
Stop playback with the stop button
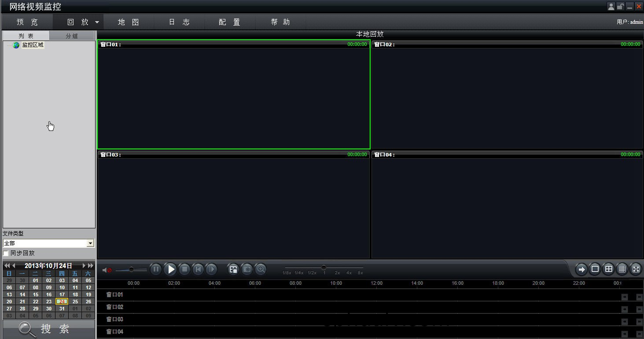[x=185, y=269]
